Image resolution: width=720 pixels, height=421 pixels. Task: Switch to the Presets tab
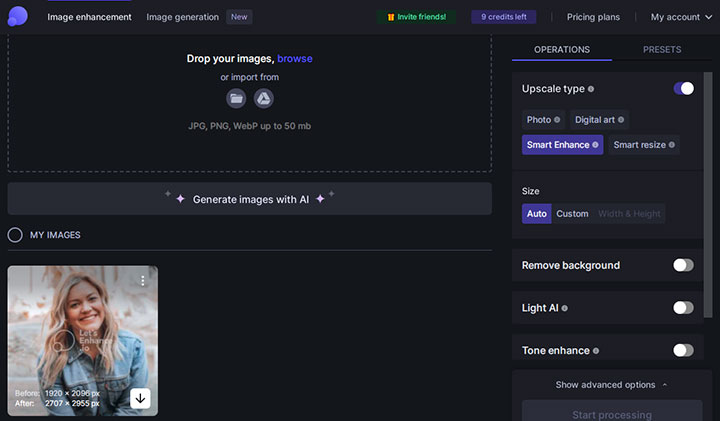(662, 50)
